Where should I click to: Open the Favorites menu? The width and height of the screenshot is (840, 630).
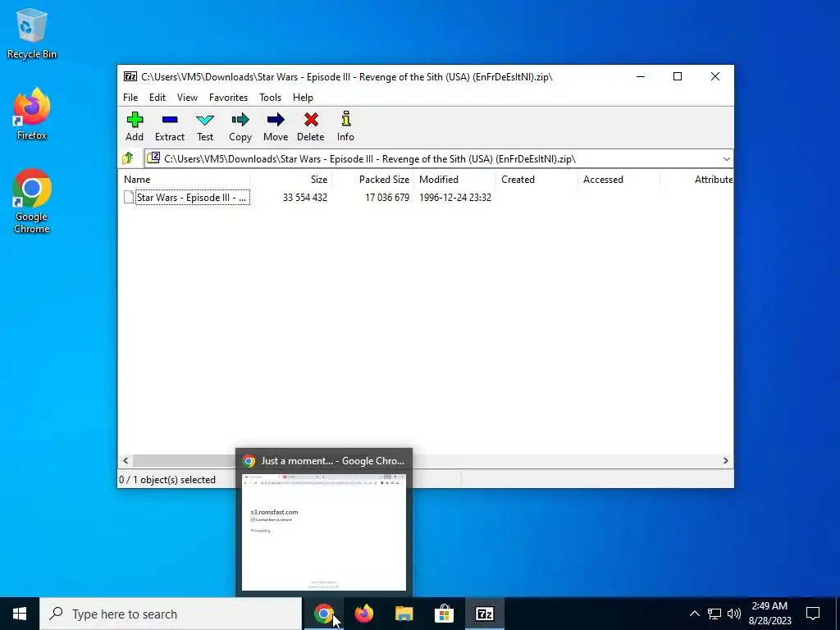click(x=228, y=98)
